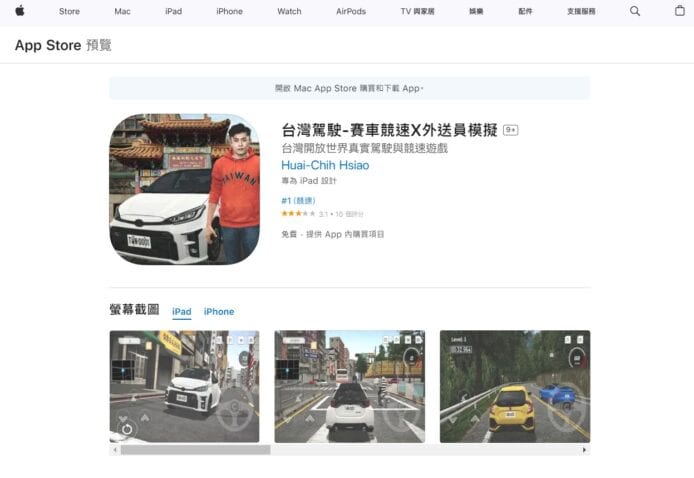
Task: Open first screenshot with white car front
Action: coord(184,386)
